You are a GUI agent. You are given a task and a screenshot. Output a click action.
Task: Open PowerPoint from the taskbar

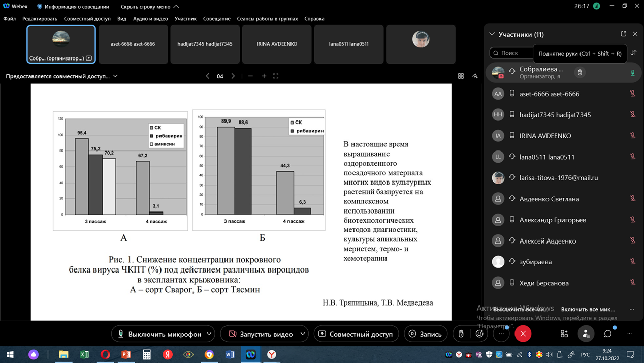coord(126,354)
